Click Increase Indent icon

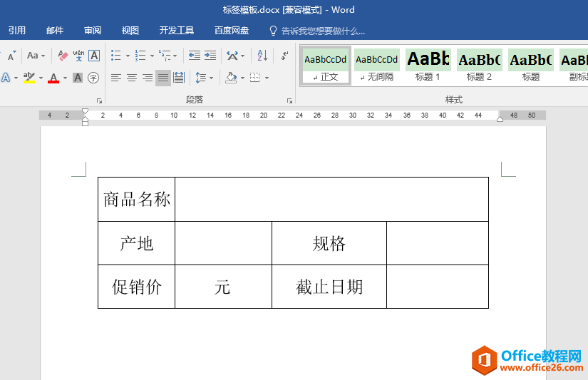click(210, 56)
